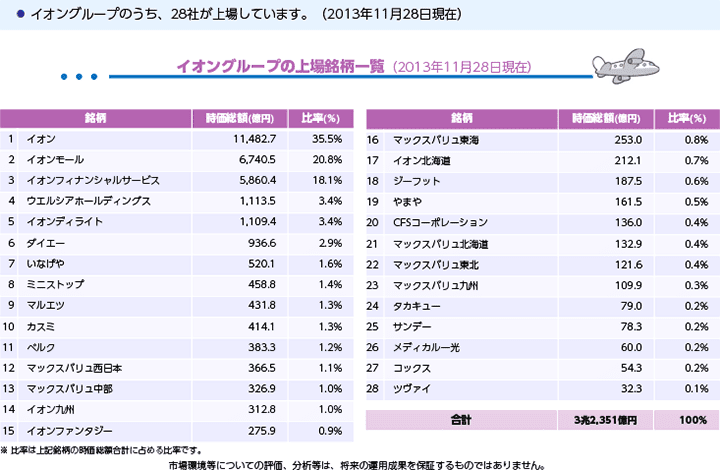Image resolution: width=720 pixels, height=470 pixels.
Task: Select the 'タカキュー' cell
Action: [416, 306]
